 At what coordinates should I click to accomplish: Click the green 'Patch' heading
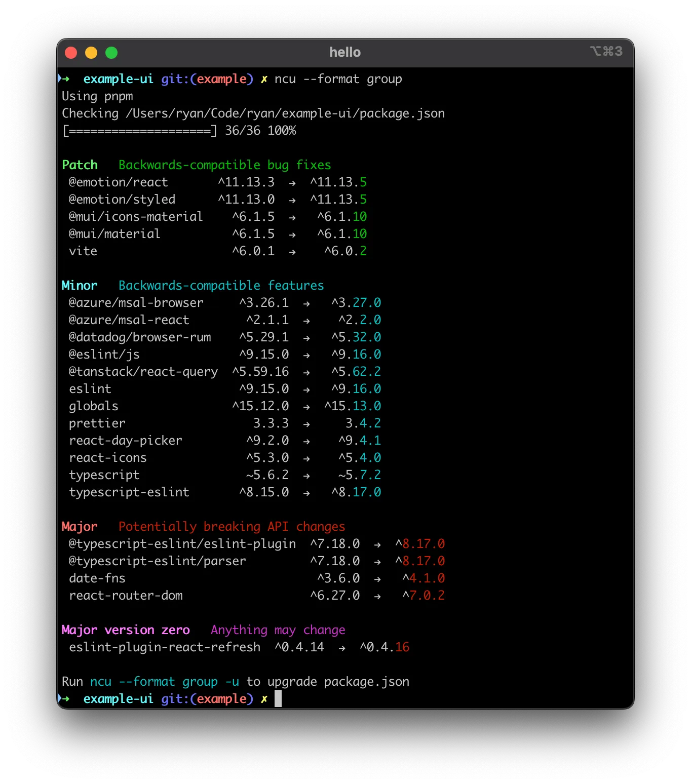(x=80, y=165)
